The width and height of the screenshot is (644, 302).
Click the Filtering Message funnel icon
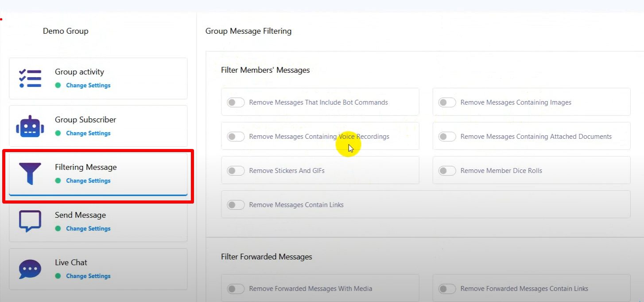tap(30, 173)
